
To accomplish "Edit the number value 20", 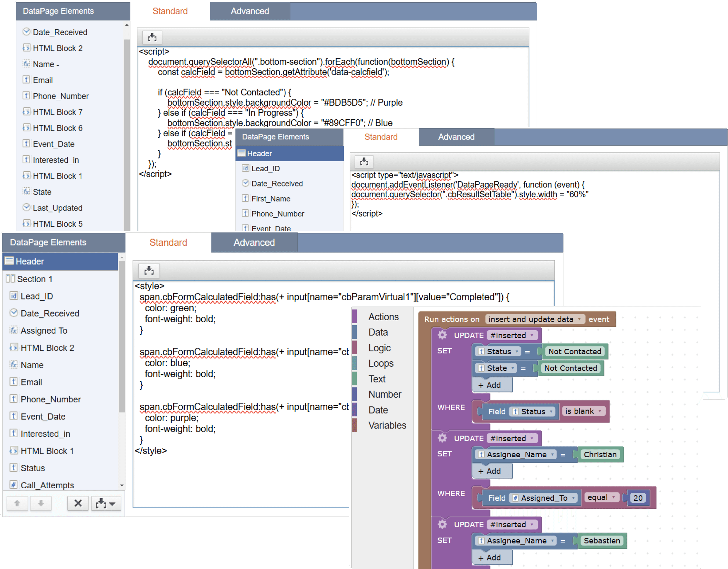I will click(638, 498).
